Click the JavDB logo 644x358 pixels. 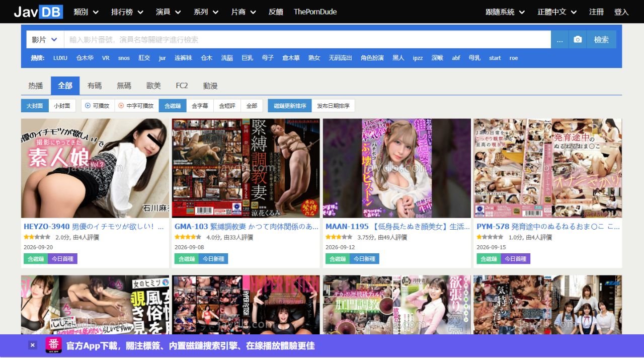point(38,12)
